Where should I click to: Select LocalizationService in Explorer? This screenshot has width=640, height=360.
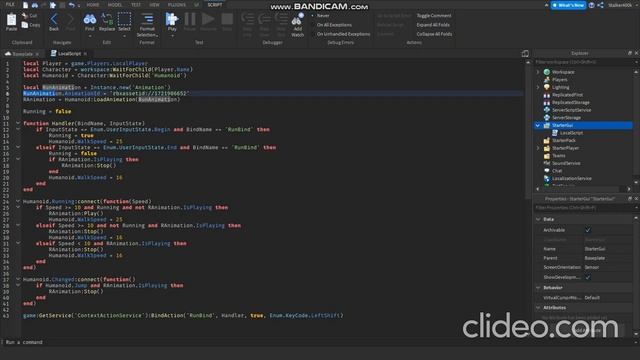point(571,178)
